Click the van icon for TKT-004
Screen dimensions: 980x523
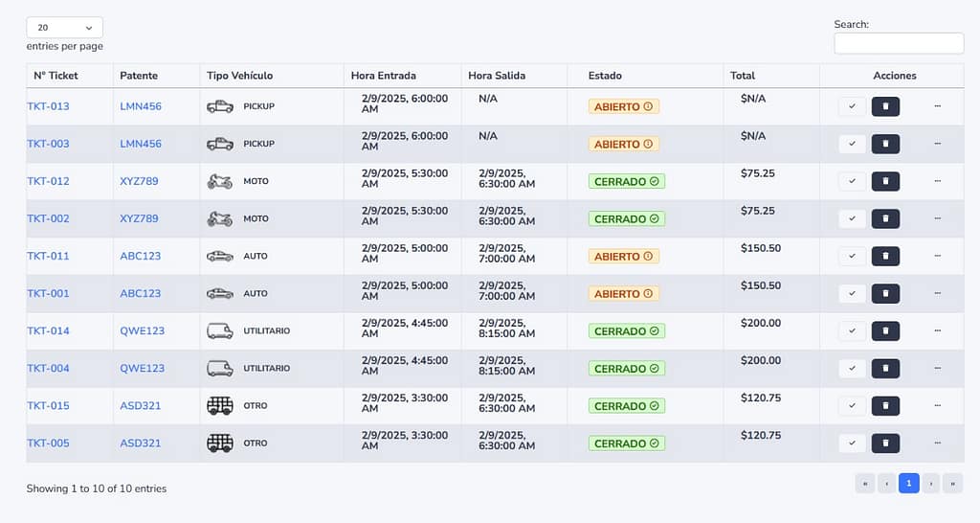[x=220, y=368]
